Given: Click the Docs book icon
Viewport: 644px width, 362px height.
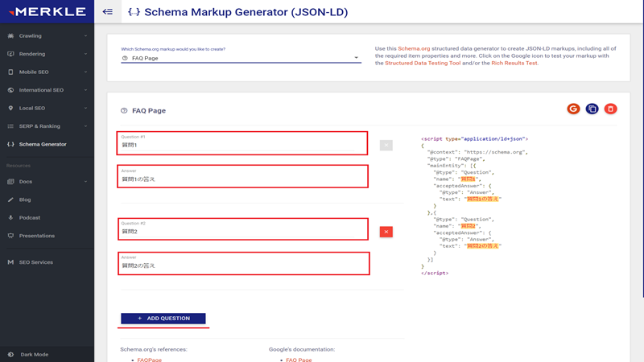Looking at the screenshot, I should (10, 182).
